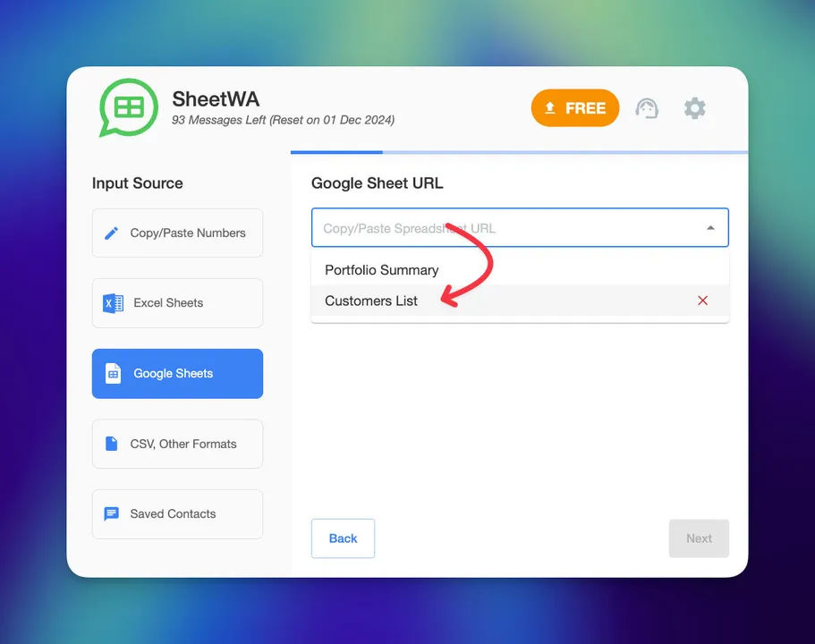Image resolution: width=815 pixels, height=644 pixels.
Task: Click the Google Sheet URL heading
Action: [378, 183]
